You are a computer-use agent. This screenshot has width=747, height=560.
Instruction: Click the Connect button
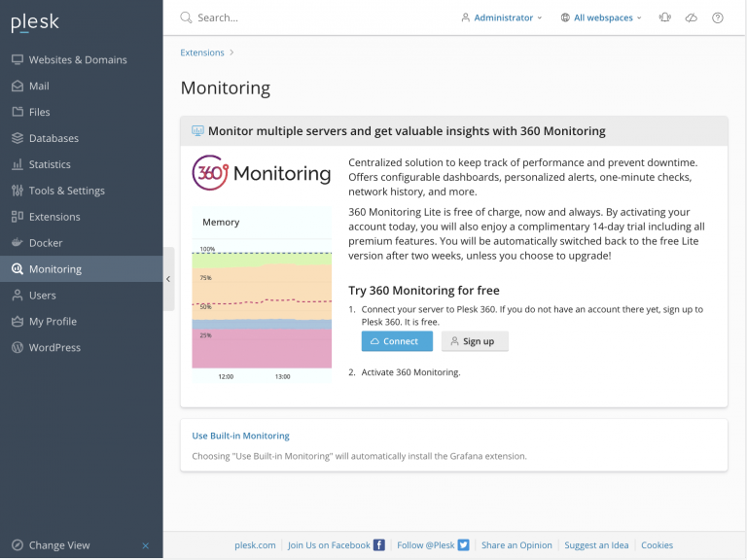pyautogui.click(x=397, y=341)
